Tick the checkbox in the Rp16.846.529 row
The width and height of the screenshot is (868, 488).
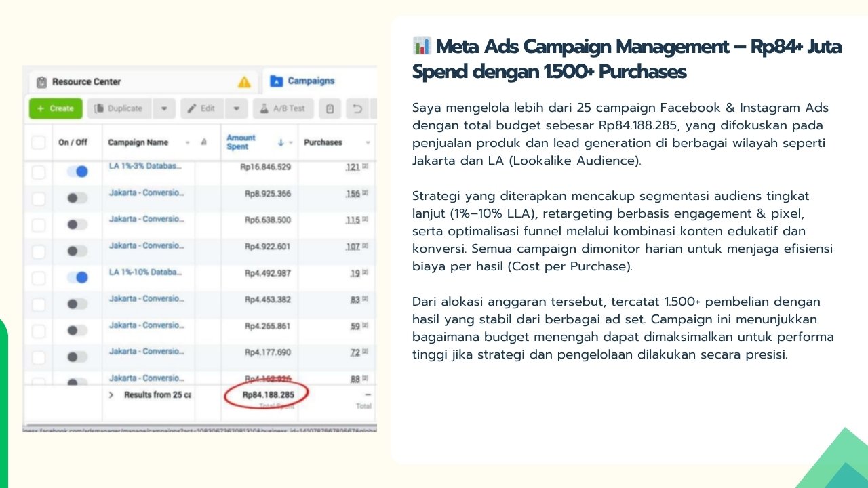(39, 172)
